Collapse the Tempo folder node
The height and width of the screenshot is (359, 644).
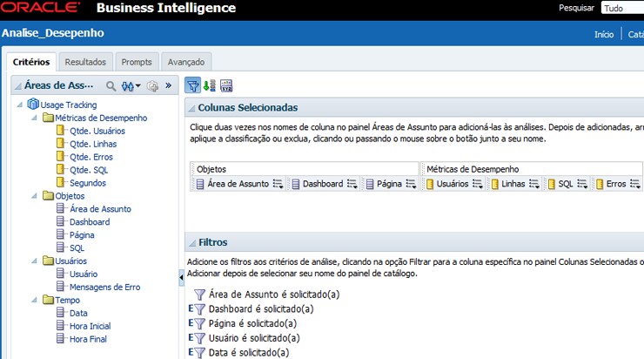pyautogui.click(x=34, y=301)
